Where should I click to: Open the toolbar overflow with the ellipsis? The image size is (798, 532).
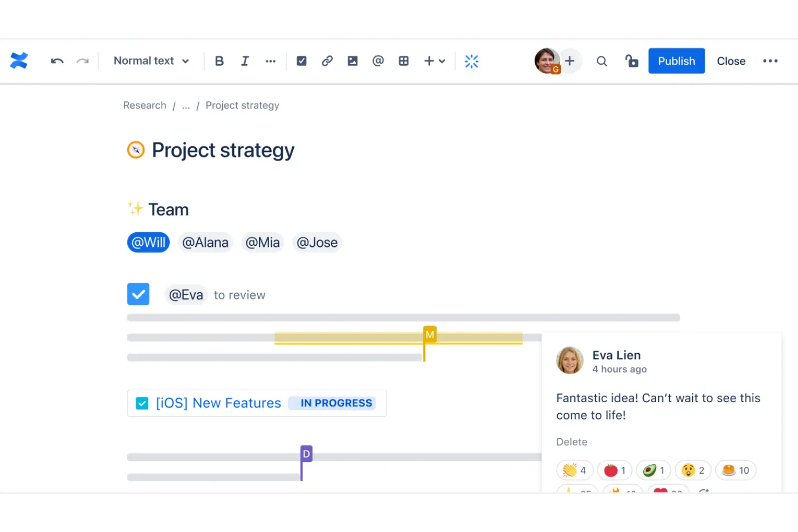pos(271,60)
